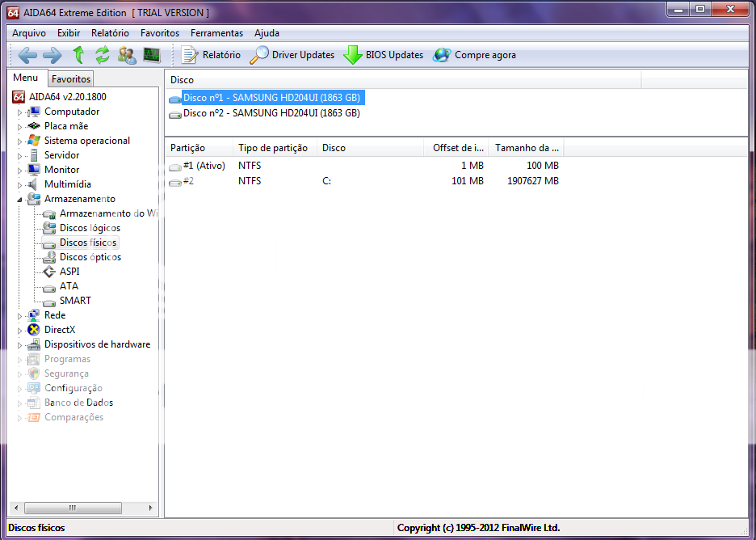The width and height of the screenshot is (756, 540).
Task: Switch to the Favoritos tab
Action: [x=70, y=79]
